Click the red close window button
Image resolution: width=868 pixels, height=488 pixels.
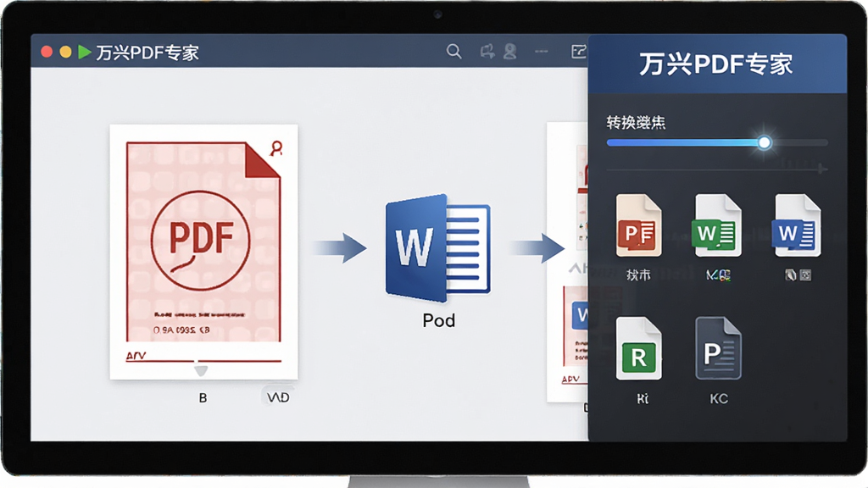coord(47,52)
